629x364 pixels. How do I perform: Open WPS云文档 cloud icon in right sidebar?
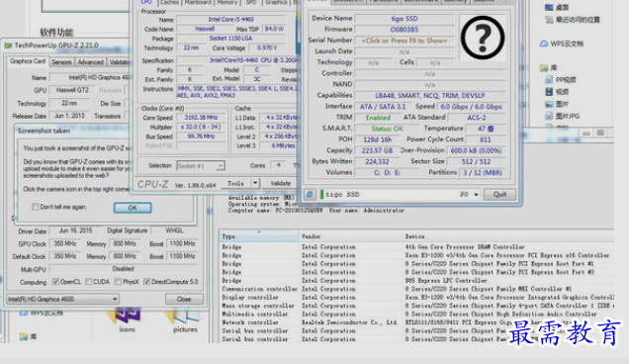pyautogui.click(x=544, y=44)
